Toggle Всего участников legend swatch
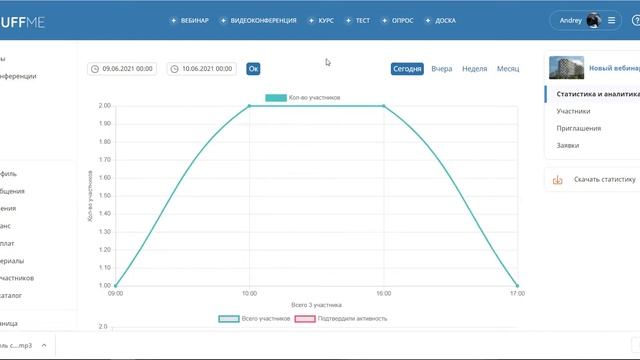Screen dimensions: 640x360 [x=229, y=319]
